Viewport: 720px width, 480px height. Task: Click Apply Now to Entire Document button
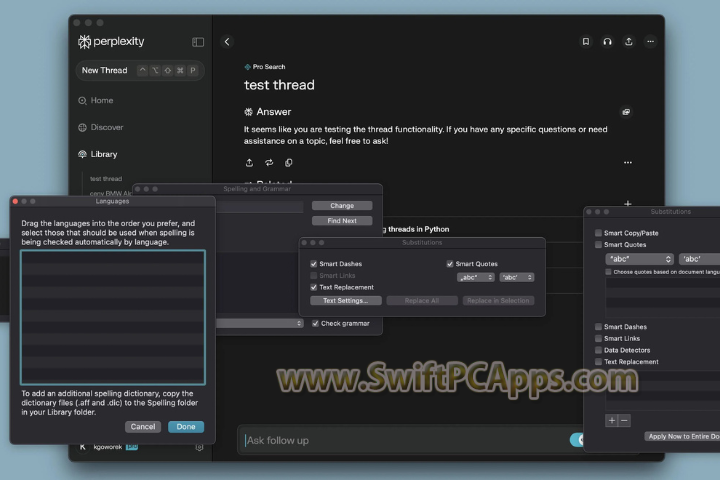pyautogui.click(x=682, y=436)
